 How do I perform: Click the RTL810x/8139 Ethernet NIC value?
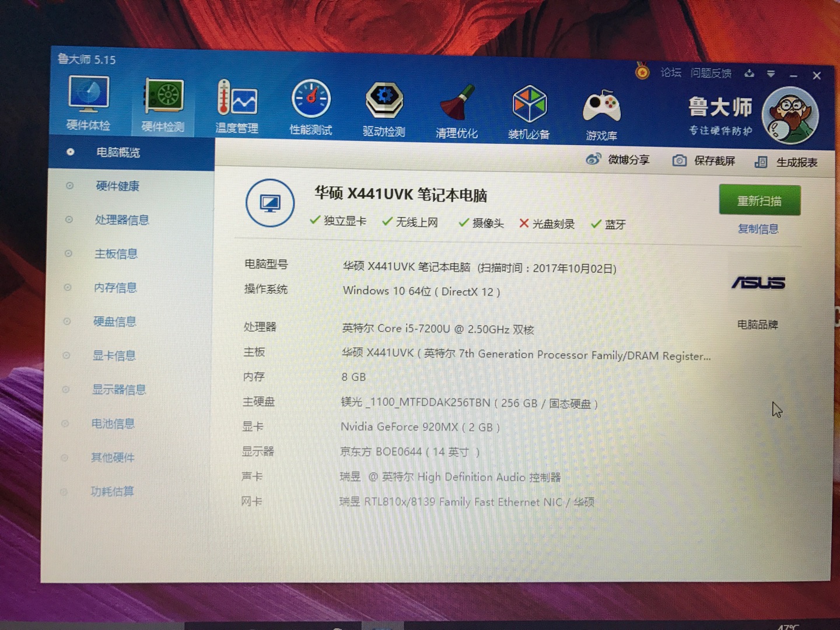point(467,502)
